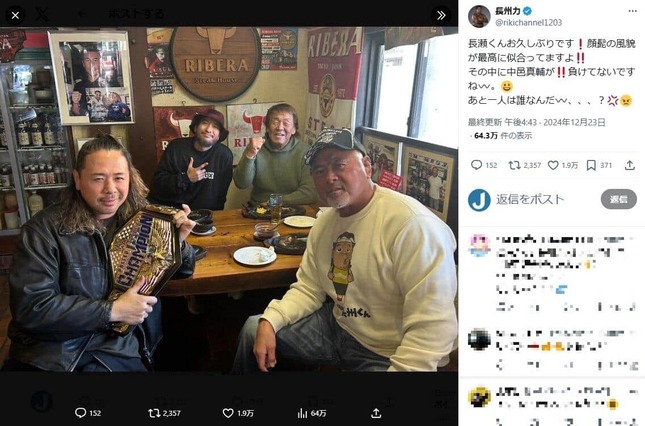Like the photo with the heart icon
This screenshot has height=426, width=645.
pyautogui.click(x=228, y=412)
